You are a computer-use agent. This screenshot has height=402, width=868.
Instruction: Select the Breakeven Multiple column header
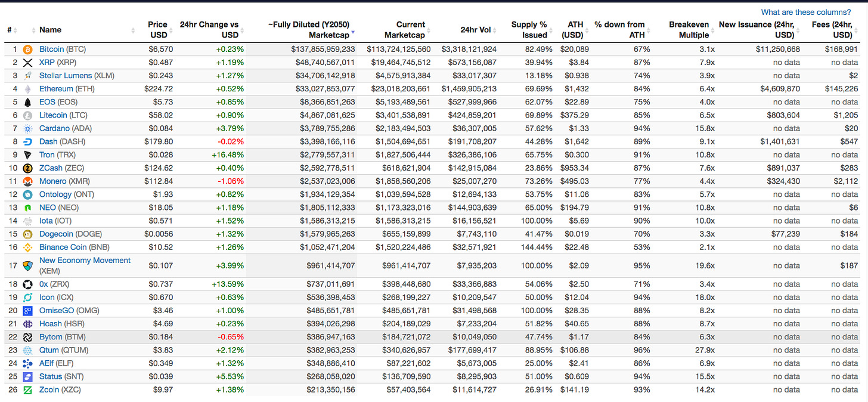pos(689,30)
